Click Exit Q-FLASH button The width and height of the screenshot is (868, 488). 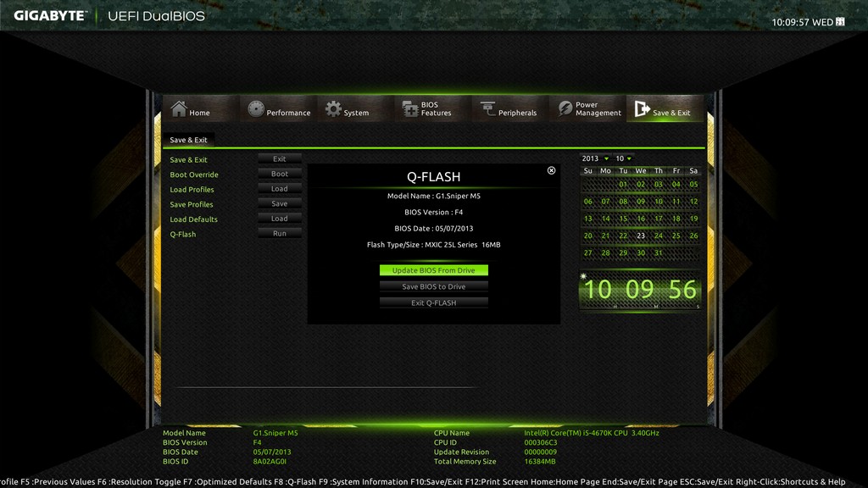433,302
